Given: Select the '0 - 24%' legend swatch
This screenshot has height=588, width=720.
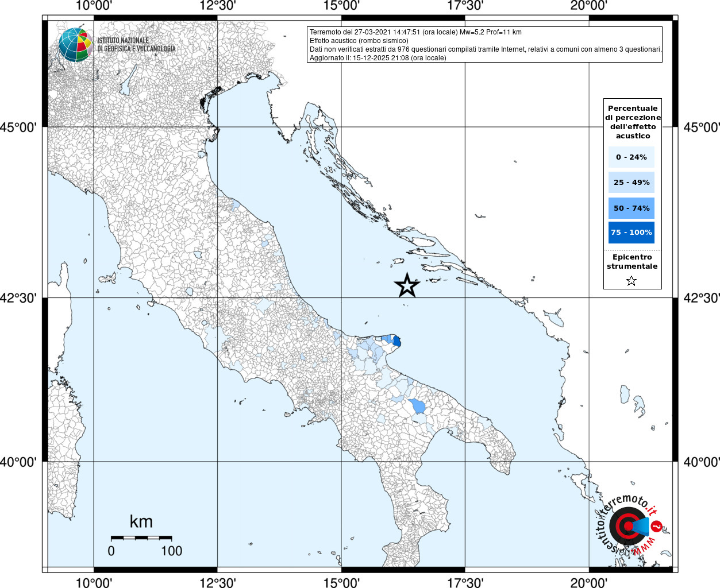Looking at the screenshot, I should [632, 157].
